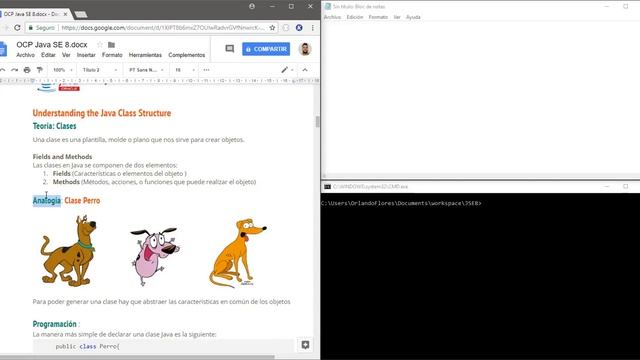The height and width of the screenshot is (360, 640).
Task: Open the Herramientas menu
Action: point(145,55)
